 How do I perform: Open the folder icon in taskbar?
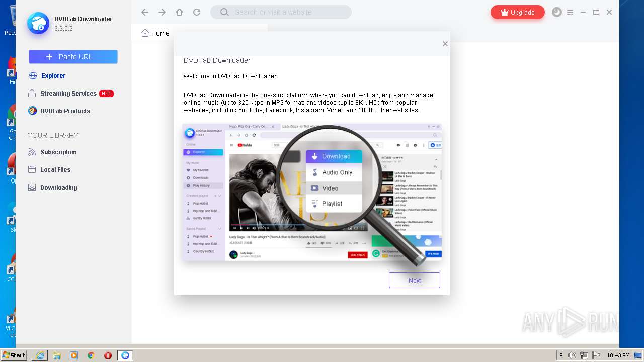pyautogui.click(x=57, y=355)
